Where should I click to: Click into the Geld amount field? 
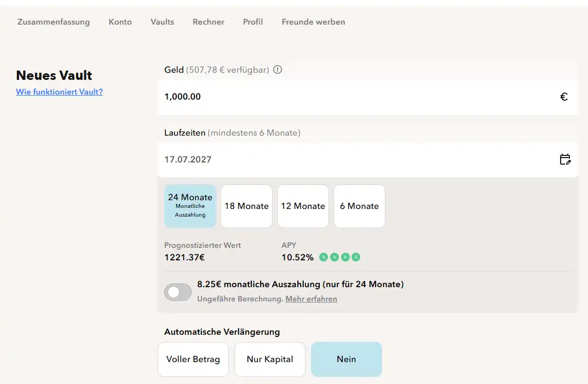coord(367,97)
